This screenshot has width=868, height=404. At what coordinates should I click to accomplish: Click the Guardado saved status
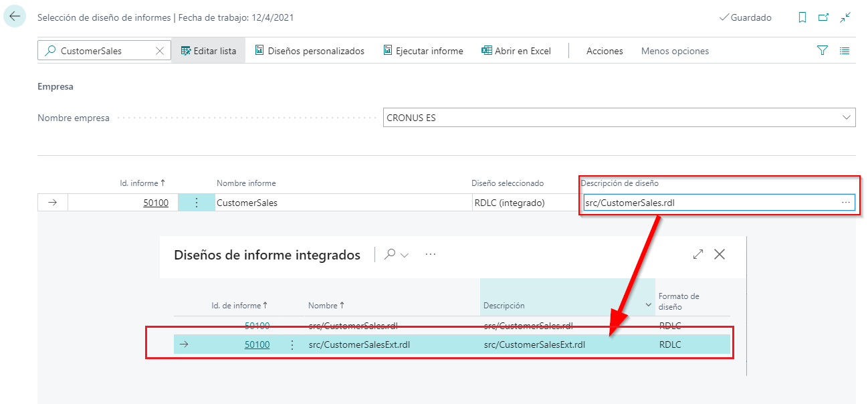click(x=746, y=18)
